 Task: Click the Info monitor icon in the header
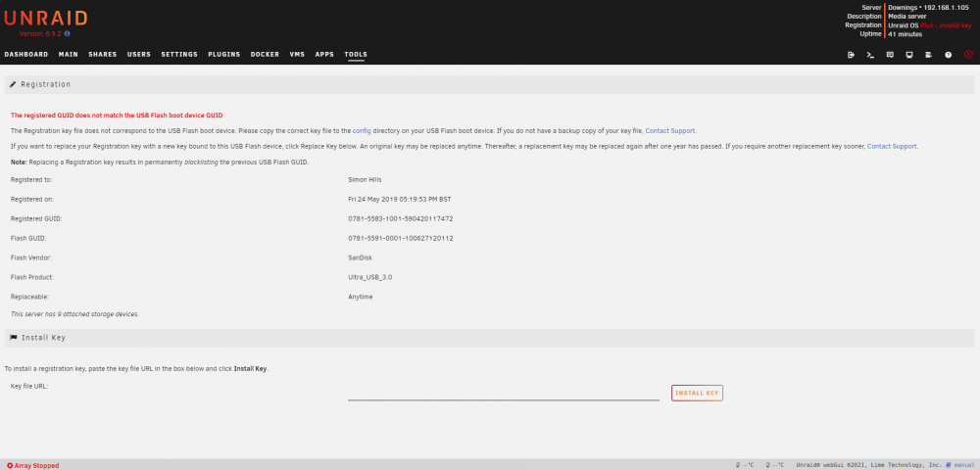pyautogui.click(x=909, y=55)
